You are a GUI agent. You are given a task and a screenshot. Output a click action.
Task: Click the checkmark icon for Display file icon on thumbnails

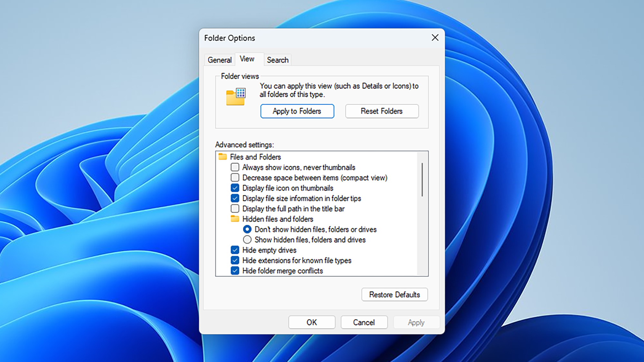234,188
